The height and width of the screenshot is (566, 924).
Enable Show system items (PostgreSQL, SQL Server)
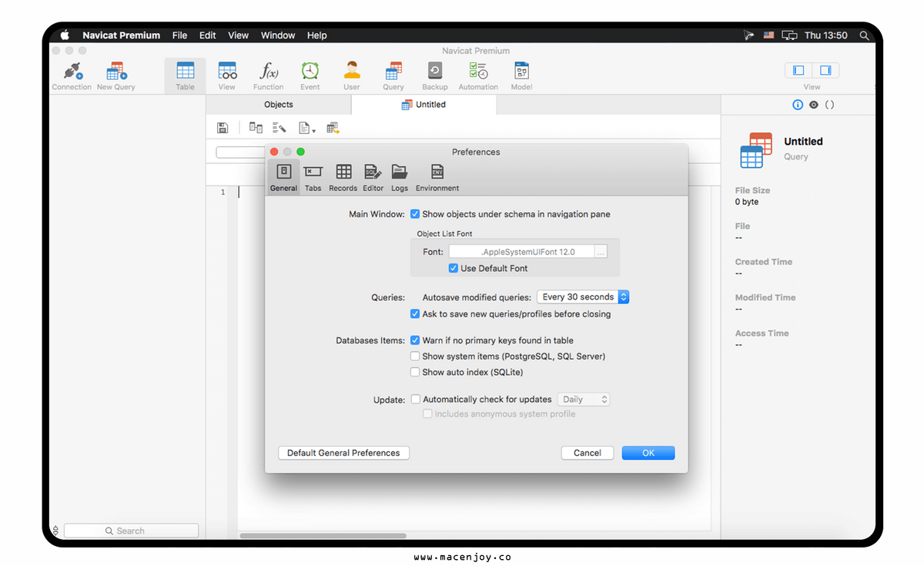[415, 357]
